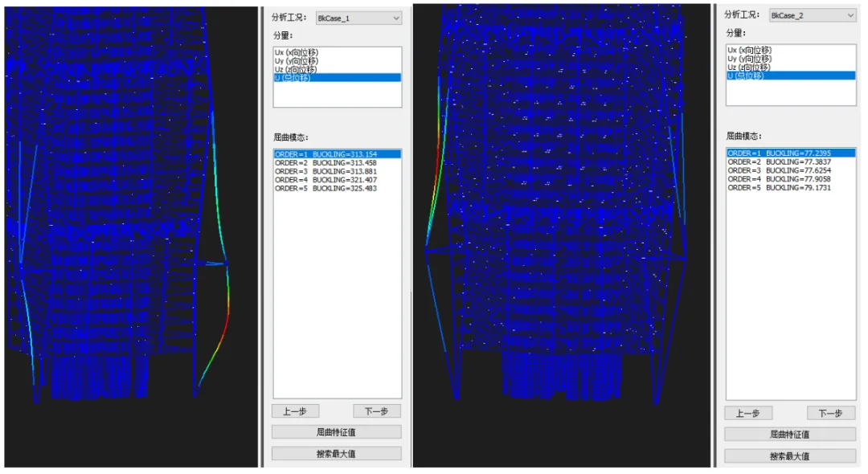The height and width of the screenshot is (474, 868).
Task: Choose ORDER=4 mode BUCKLING=321.407
Action: tap(325, 180)
